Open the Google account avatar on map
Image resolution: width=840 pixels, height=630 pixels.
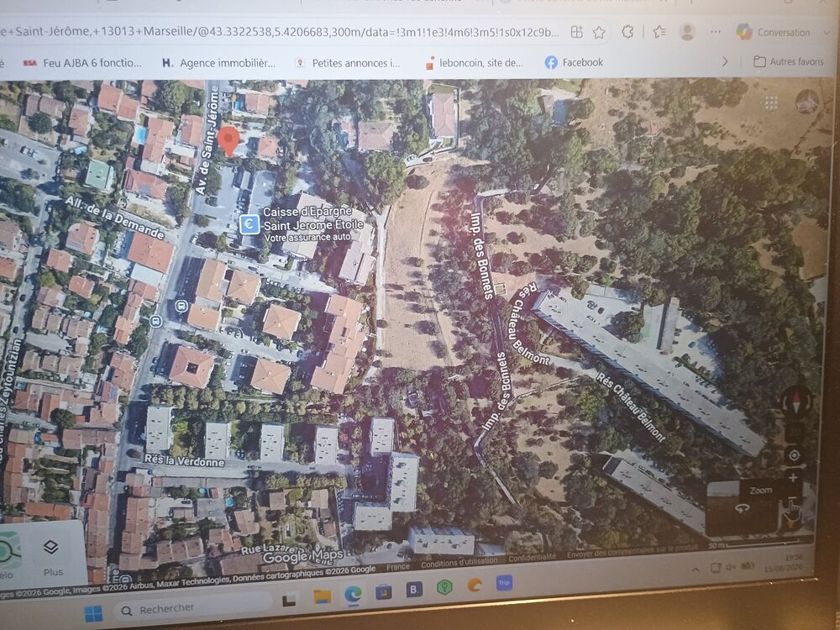[x=806, y=102]
